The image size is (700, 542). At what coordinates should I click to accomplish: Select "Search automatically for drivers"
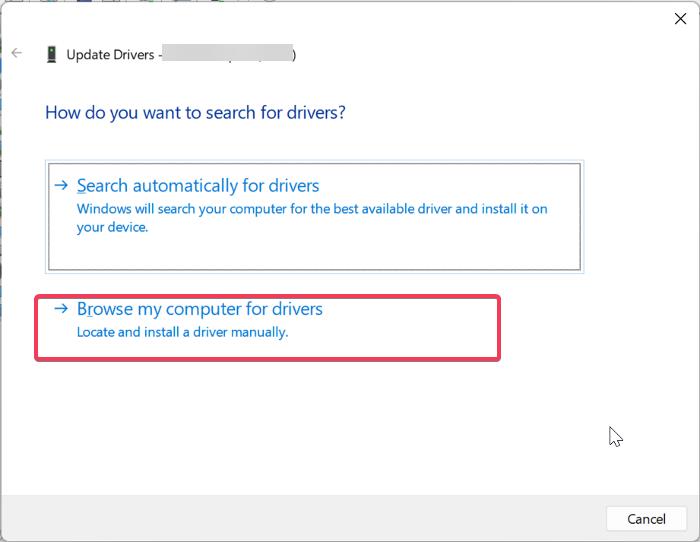click(x=198, y=186)
